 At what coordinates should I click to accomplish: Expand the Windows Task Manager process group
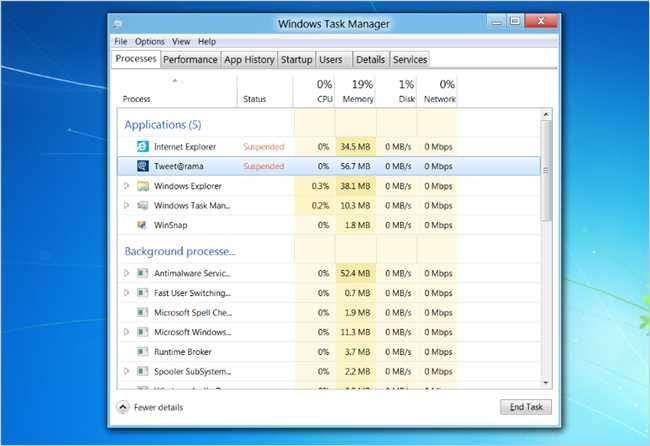pos(127,206)
